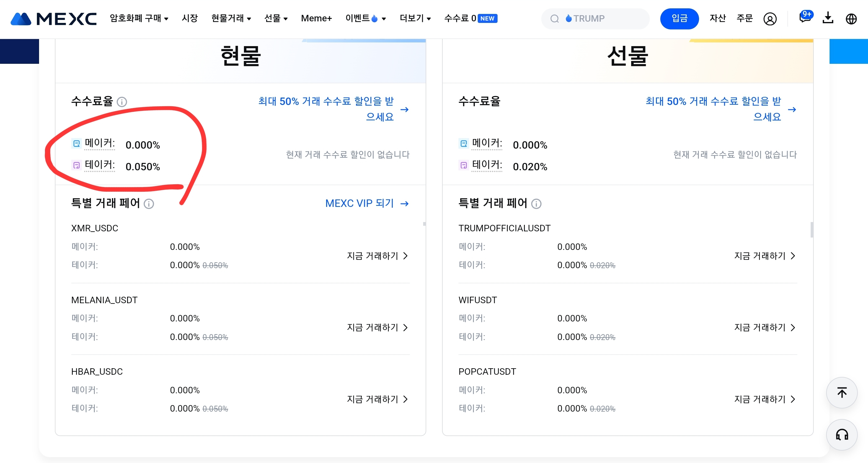
Task: Click info icon next to spot 수수료율
Action: coord(122,102)
